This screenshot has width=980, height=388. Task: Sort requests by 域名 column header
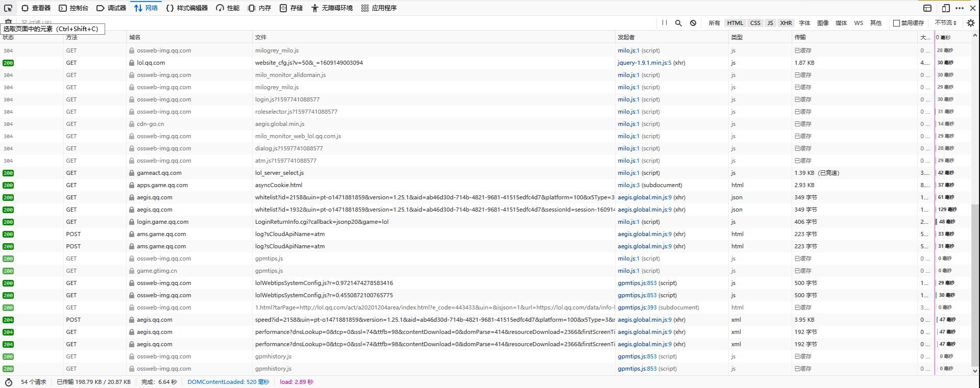(135, 37)
